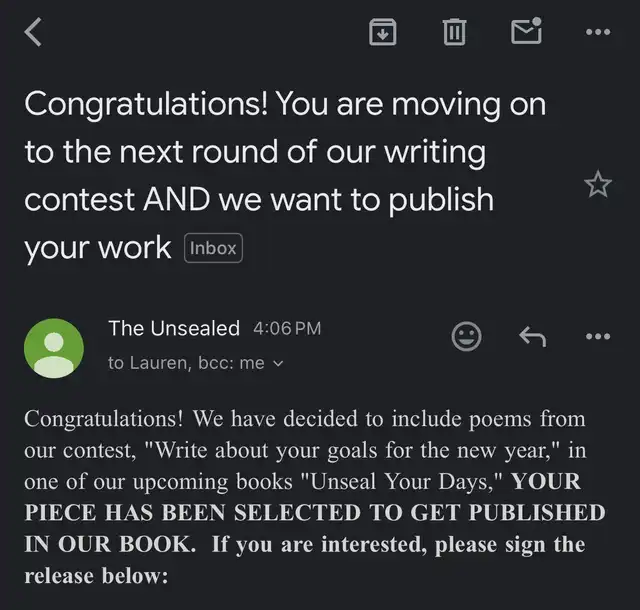This screenshot has width=640, height=610.
Task: Open the message three-dot menu
Action: pos(598,336)
